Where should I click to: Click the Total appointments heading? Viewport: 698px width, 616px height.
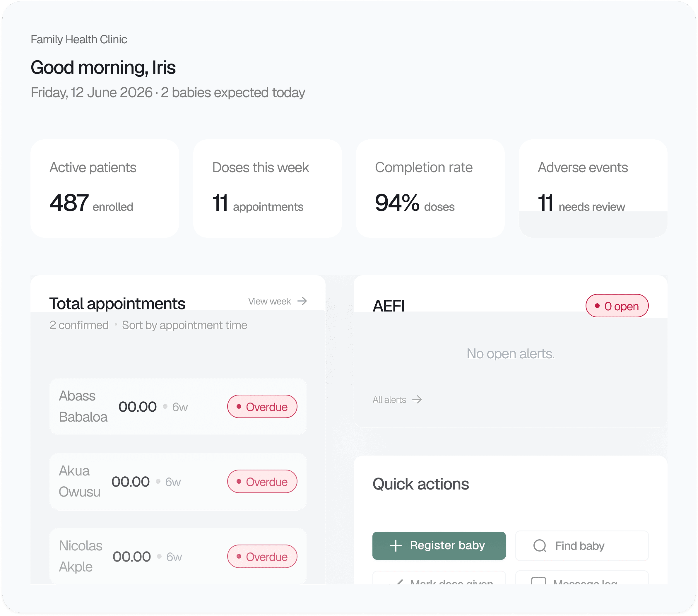click(117, 304)
